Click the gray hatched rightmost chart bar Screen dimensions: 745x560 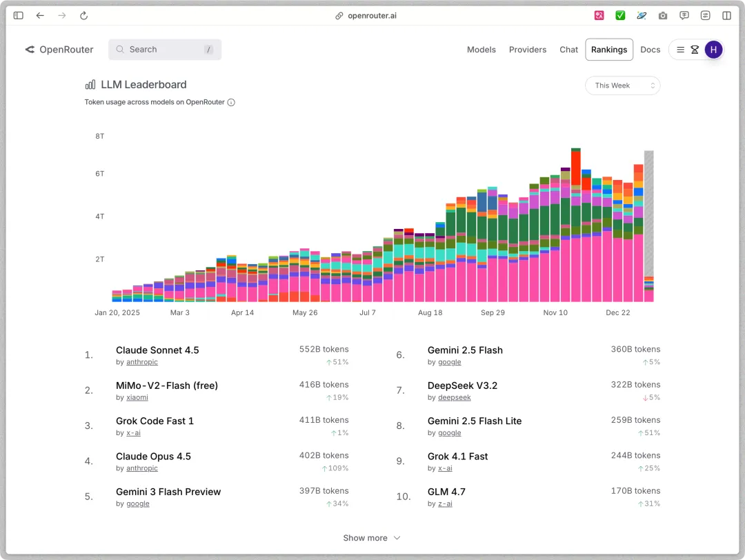tap(648, 214)
